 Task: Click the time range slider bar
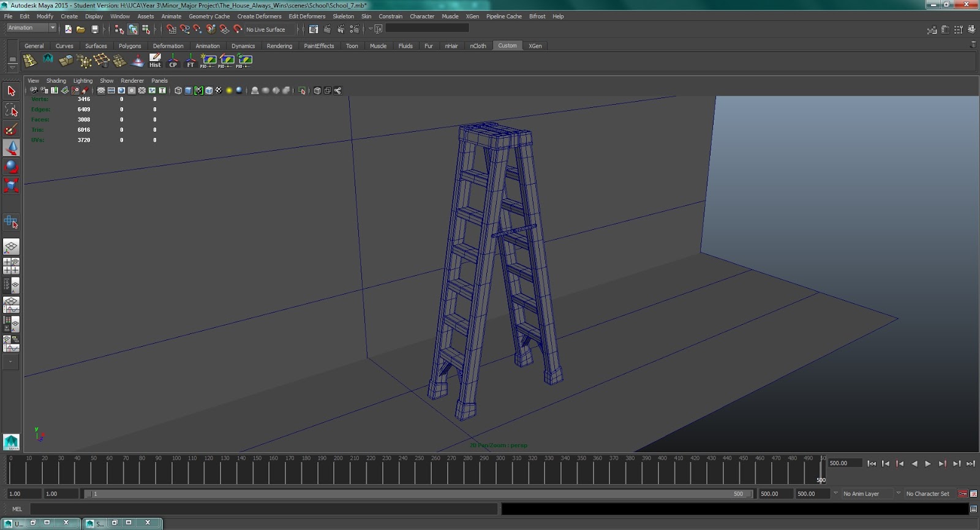point(417,494)
